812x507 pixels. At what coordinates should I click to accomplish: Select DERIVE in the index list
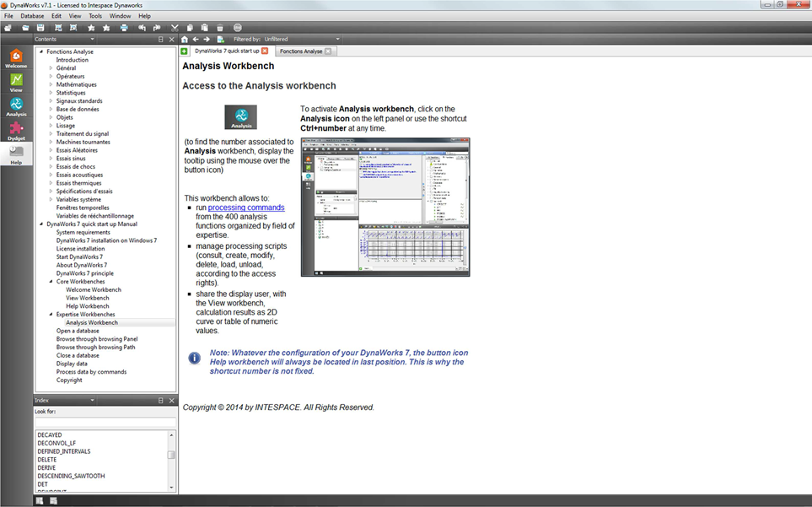click(x=47, y=467)
